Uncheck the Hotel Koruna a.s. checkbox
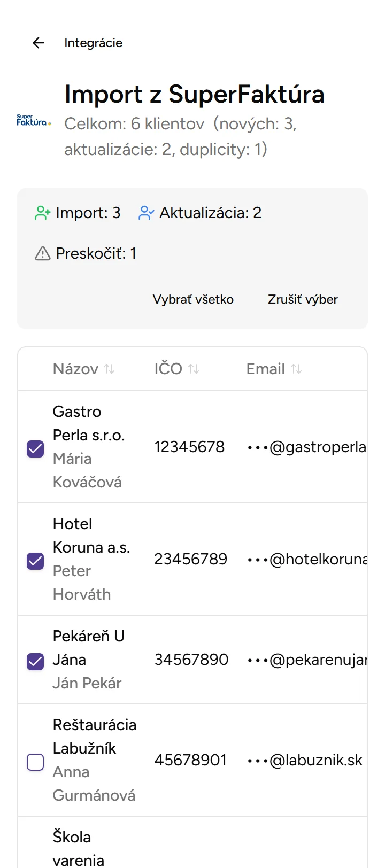 pyautogui.click(x=35, y=561)
